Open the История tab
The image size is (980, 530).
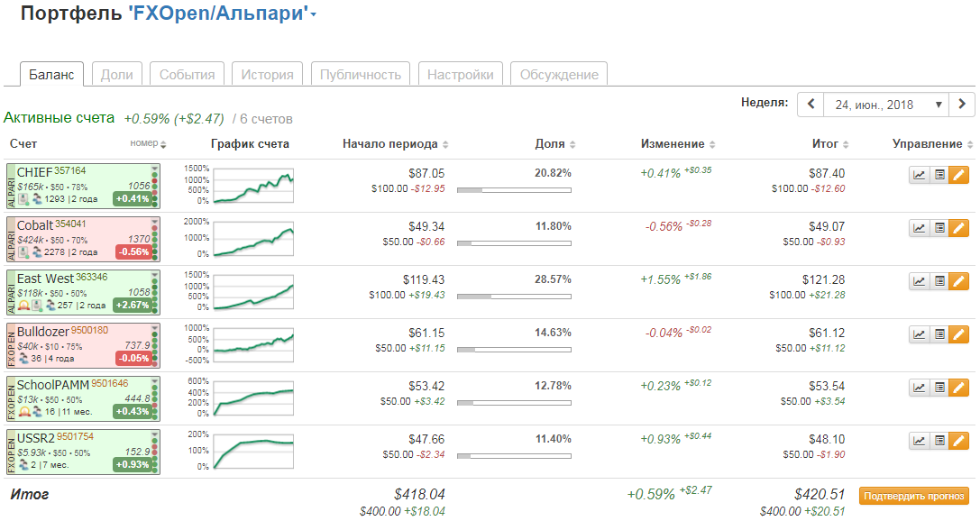click(x=267, y=75)
